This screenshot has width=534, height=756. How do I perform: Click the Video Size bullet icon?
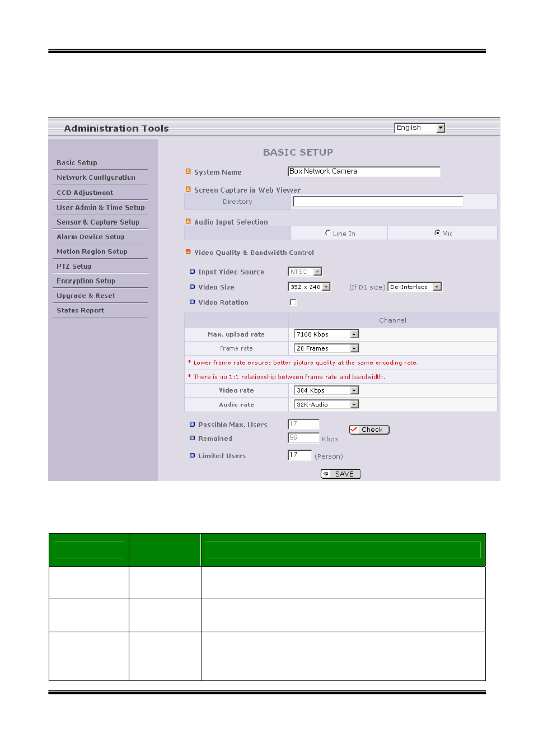click(x=192, y=287)
